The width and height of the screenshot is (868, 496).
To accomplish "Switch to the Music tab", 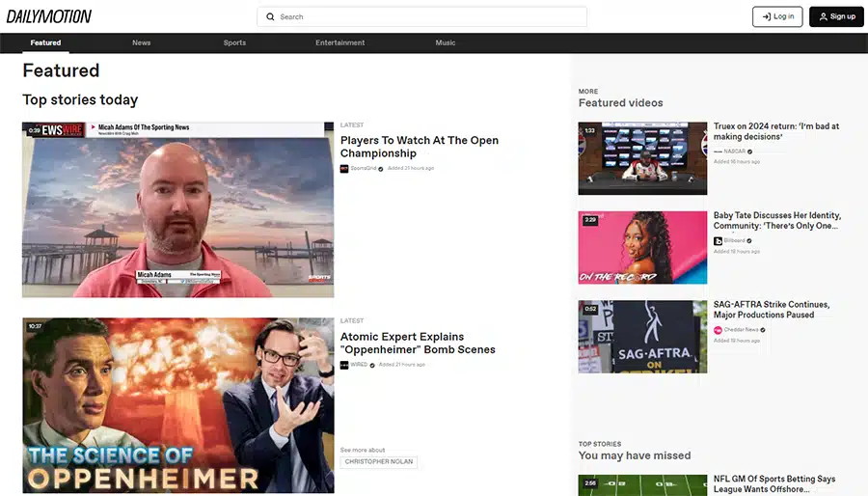I will coord(445,42).
